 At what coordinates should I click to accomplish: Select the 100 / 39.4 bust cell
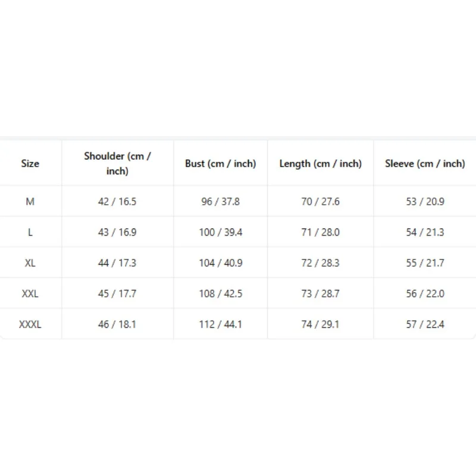pos(221,232)
